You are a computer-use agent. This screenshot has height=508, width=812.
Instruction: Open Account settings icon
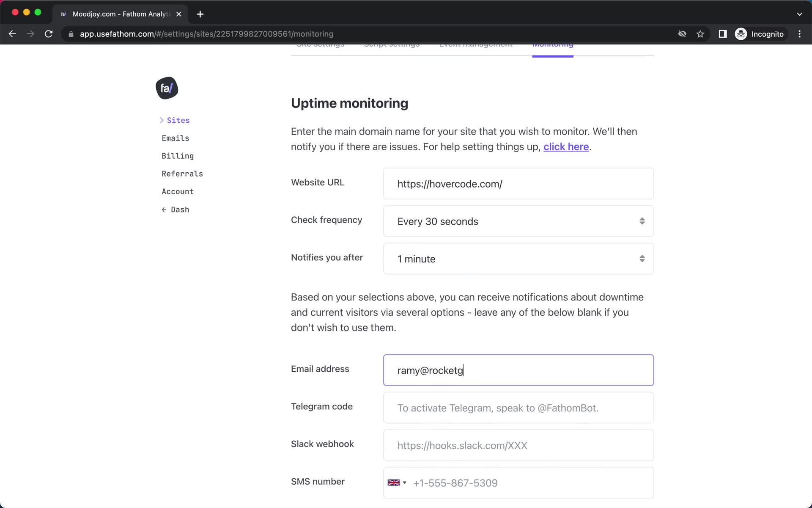177,191
